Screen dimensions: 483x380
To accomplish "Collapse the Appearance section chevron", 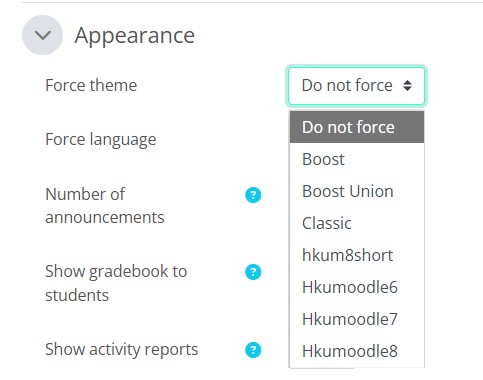I will [42, 35].
